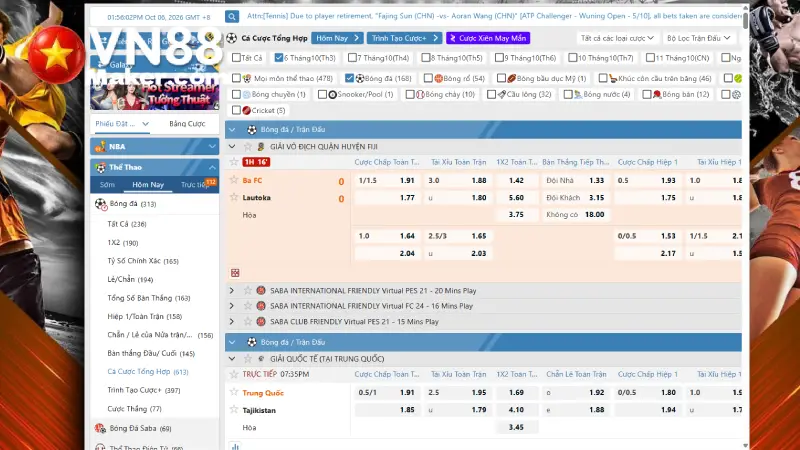Star the Ba FC team row

[234, 180]
